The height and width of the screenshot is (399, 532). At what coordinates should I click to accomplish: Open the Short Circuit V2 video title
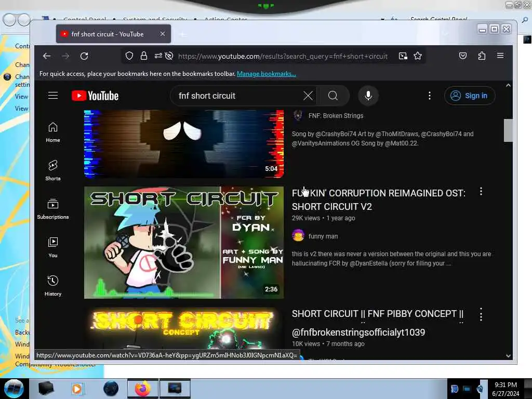point(379,200)
